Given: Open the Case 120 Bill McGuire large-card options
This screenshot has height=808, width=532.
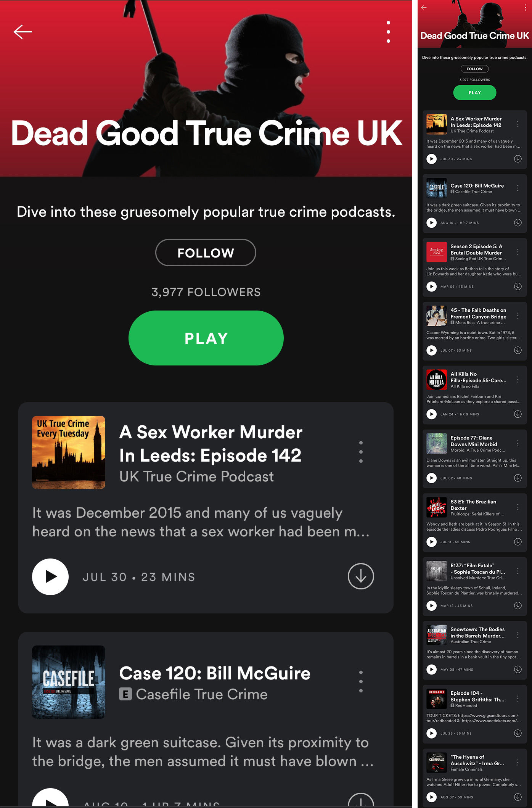Looking at the screenshot, I should tap(361, 681).
